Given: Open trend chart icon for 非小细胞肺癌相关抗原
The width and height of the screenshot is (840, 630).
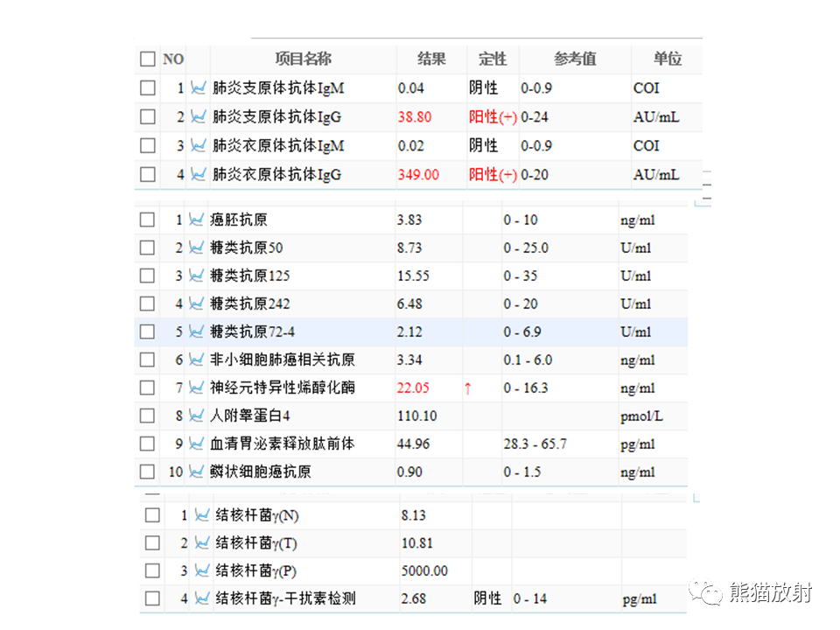Looking at the screenshot, I should pyautogui.click(x=197, y=360).
